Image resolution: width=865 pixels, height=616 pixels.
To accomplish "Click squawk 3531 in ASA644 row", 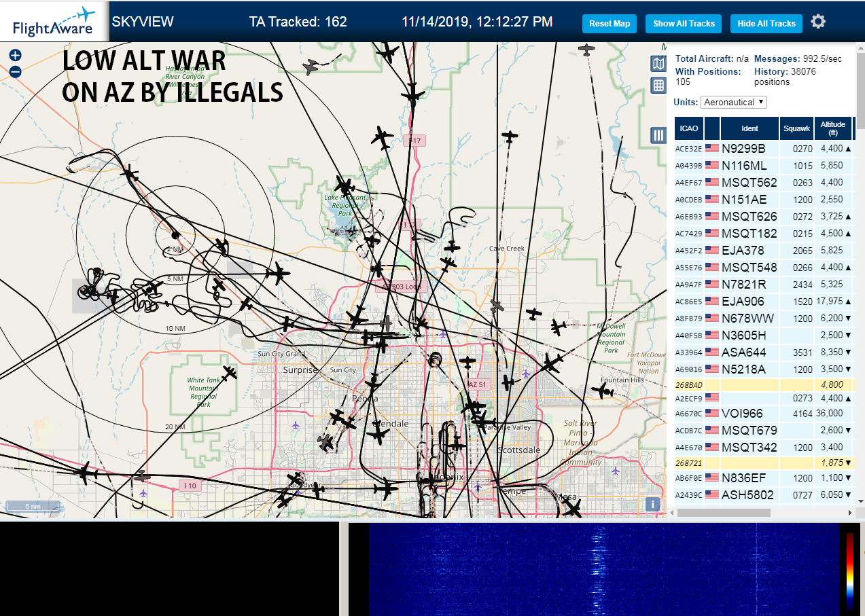I will coord(802,352).
